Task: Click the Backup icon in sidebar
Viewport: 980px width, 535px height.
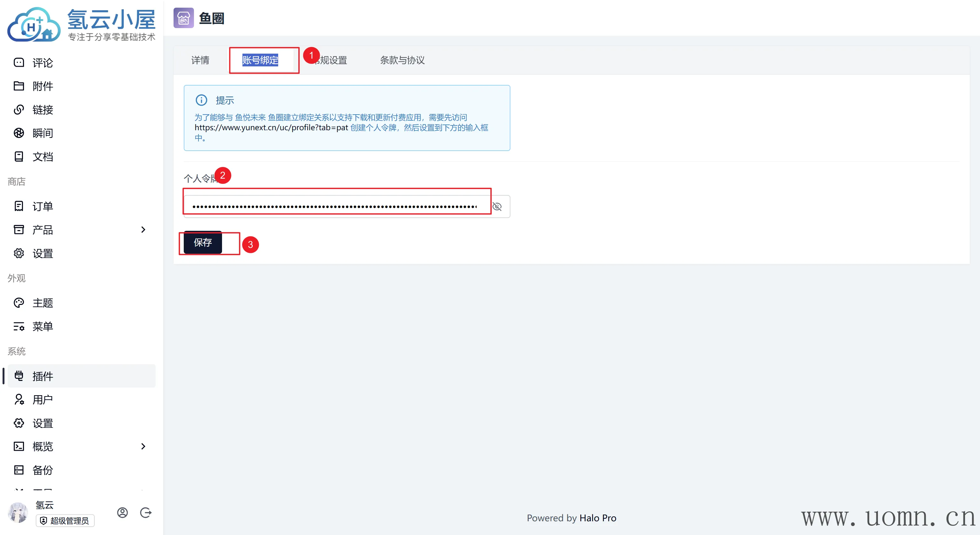Action: [x=19, y=470]
